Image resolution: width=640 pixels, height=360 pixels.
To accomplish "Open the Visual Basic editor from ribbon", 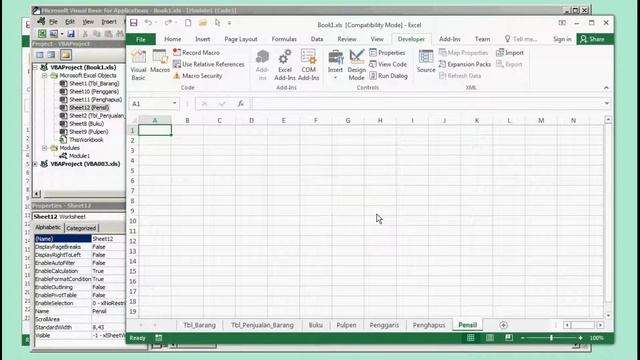I will (x=138, y=65).
